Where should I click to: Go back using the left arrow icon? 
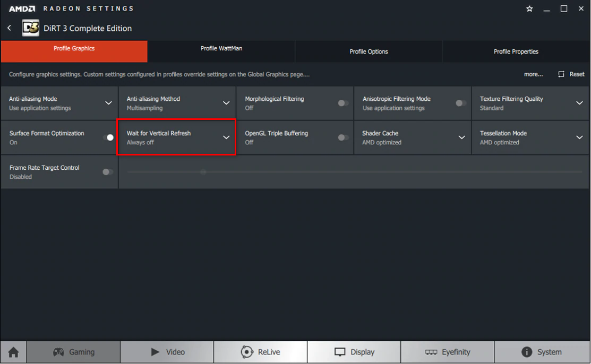pos(10,28)
